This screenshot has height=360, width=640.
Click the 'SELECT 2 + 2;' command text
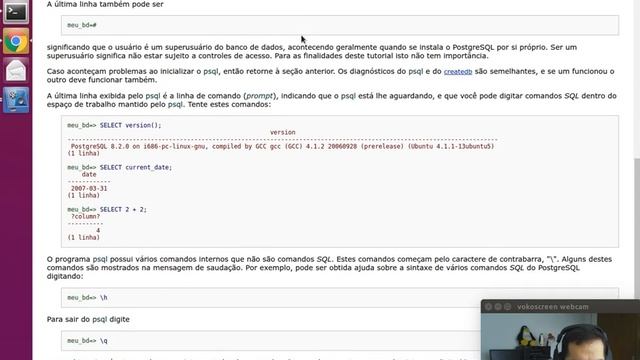click(x=123, y=209)
